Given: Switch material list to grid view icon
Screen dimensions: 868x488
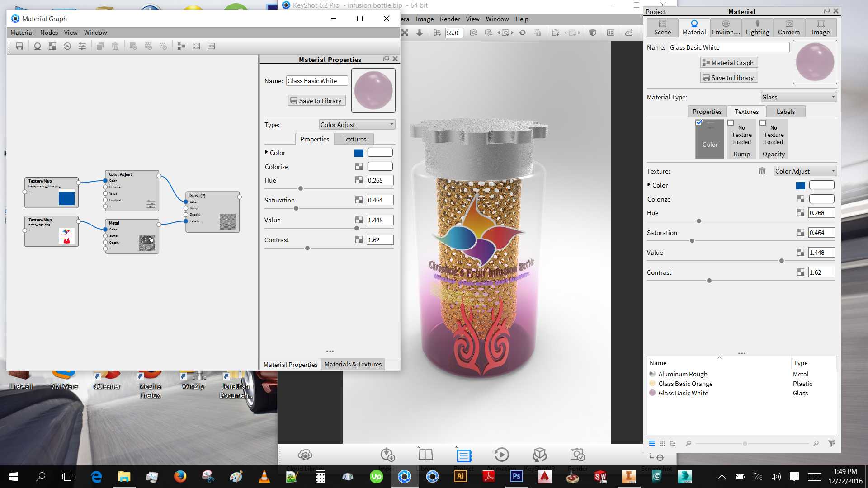Looking at the screenshot, I should [662, 443].
